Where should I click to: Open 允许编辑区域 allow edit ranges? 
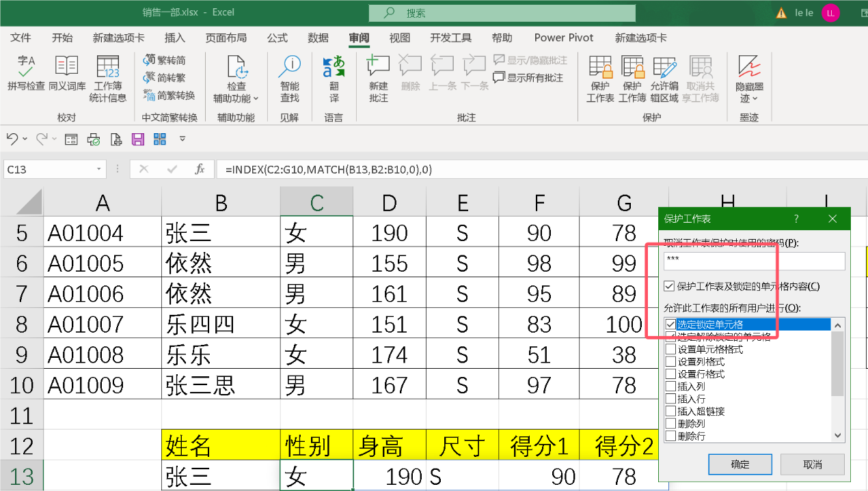click(x=664, y=77)
